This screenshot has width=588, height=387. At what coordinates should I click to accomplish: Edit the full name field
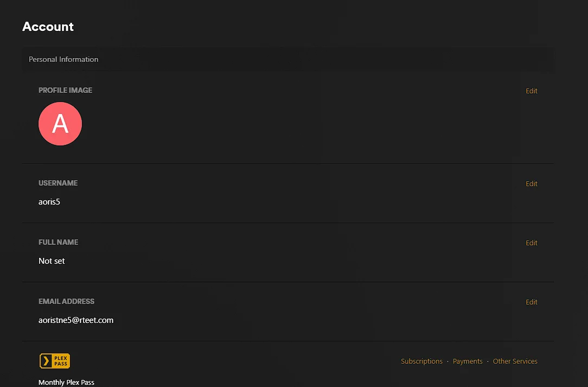532,243
